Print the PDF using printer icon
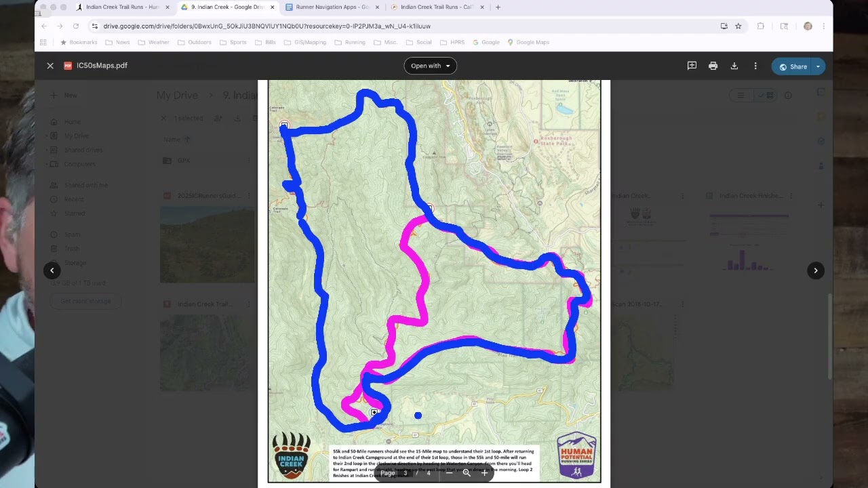The image size is (868, 488). (713, 66)
